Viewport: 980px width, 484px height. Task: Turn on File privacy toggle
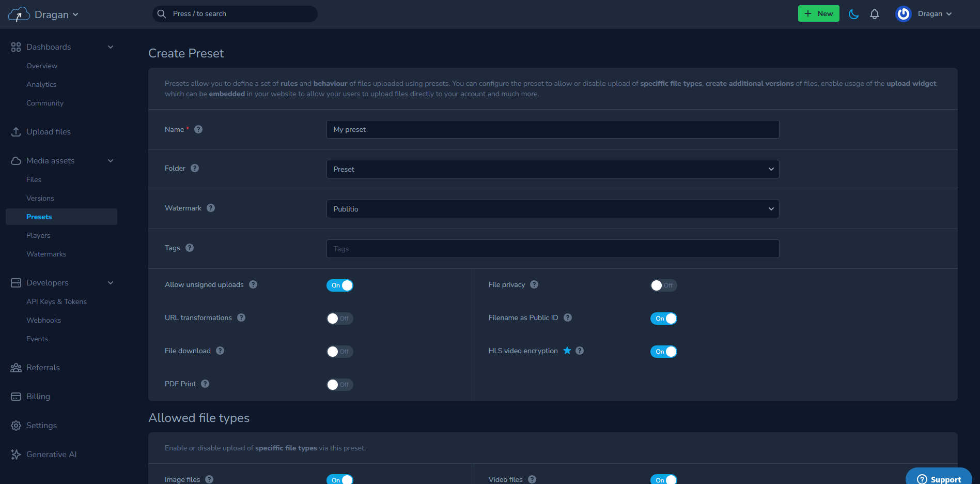coord(663,285)
